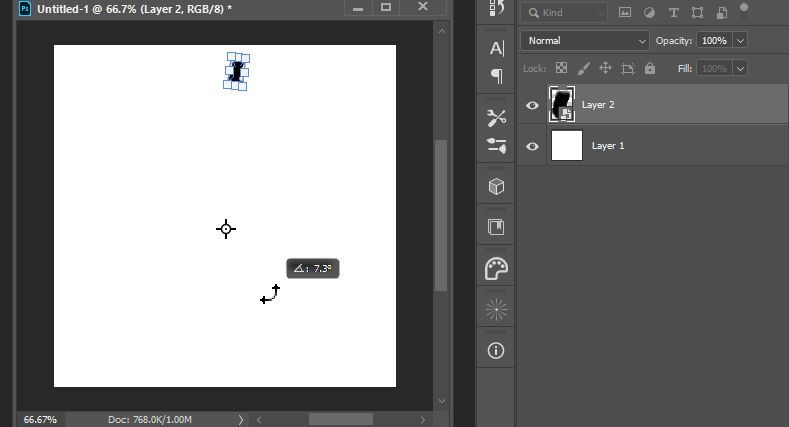Open the Fill slider dropdown arrow

tap(740, 68)
